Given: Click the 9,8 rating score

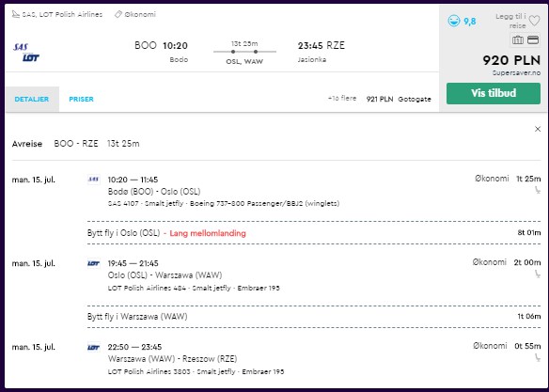Looking at the screenshot, I should click(469, 22).
